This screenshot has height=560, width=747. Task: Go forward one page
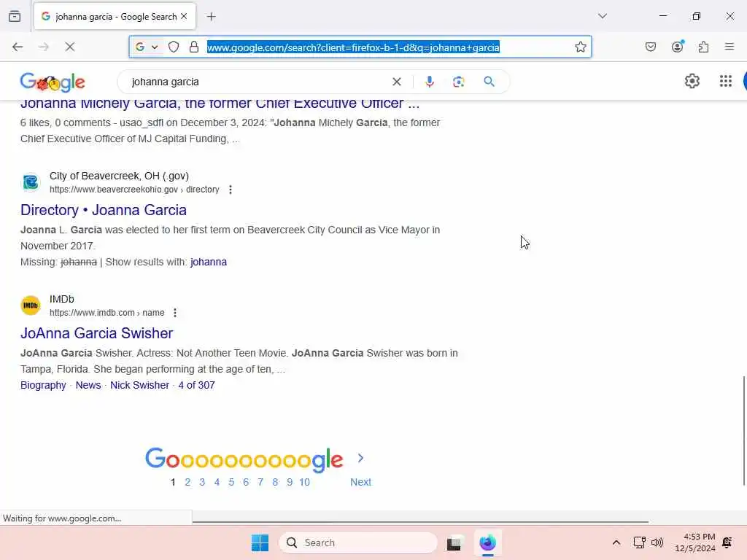click(43, 47)
